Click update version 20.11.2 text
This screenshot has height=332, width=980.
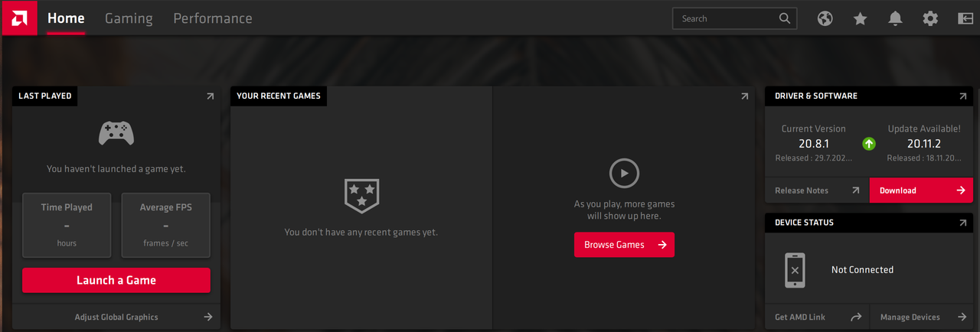tap(923, 143)
